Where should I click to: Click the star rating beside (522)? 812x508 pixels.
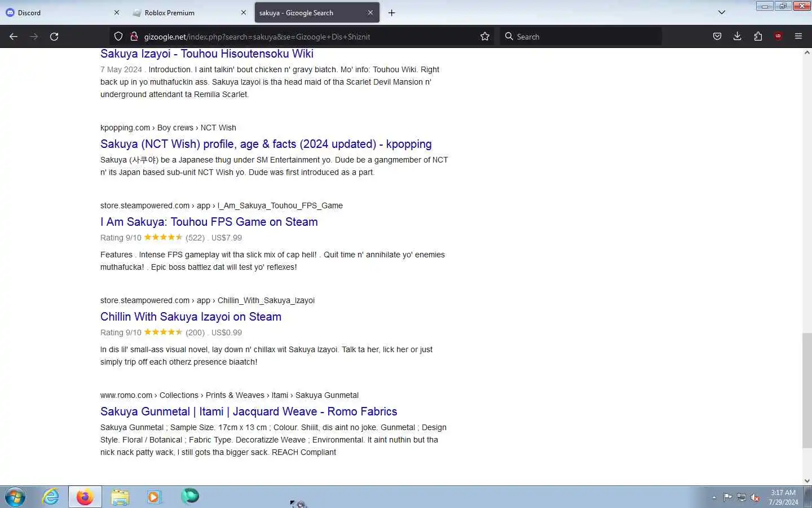[x=164, y=238]
